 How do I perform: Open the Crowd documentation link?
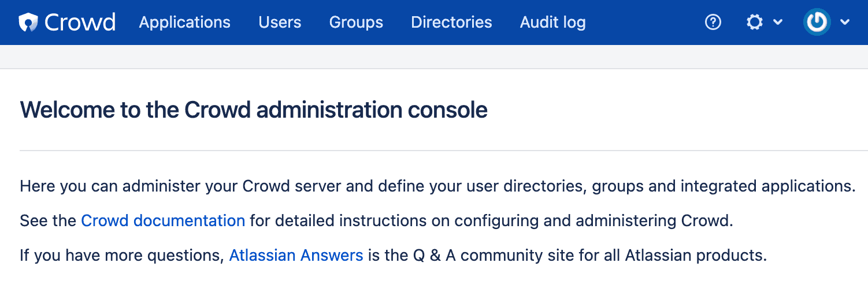(163, 221)
